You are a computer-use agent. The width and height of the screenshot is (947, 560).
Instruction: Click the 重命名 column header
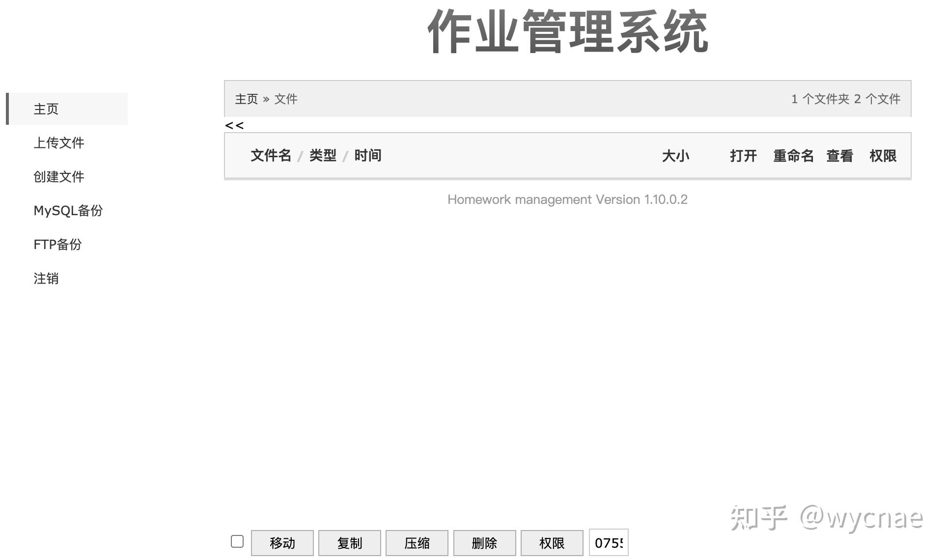click(x=794, y=156)
